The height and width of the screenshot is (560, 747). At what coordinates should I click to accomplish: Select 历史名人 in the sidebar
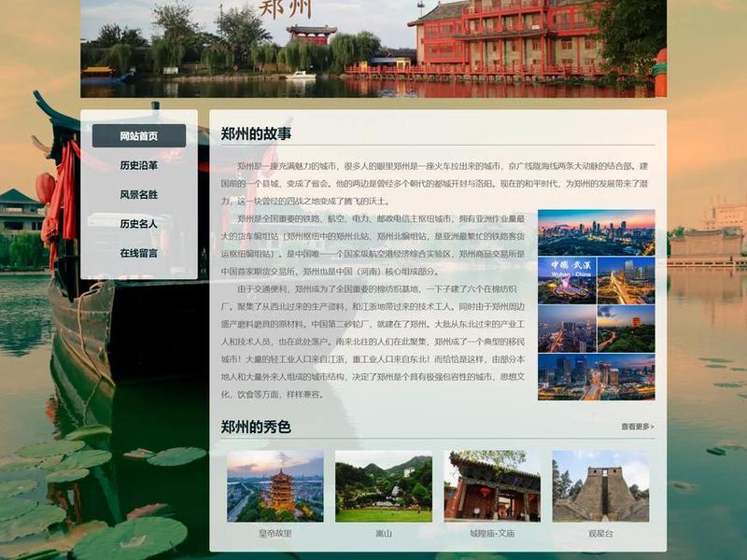tap(138, 224)
